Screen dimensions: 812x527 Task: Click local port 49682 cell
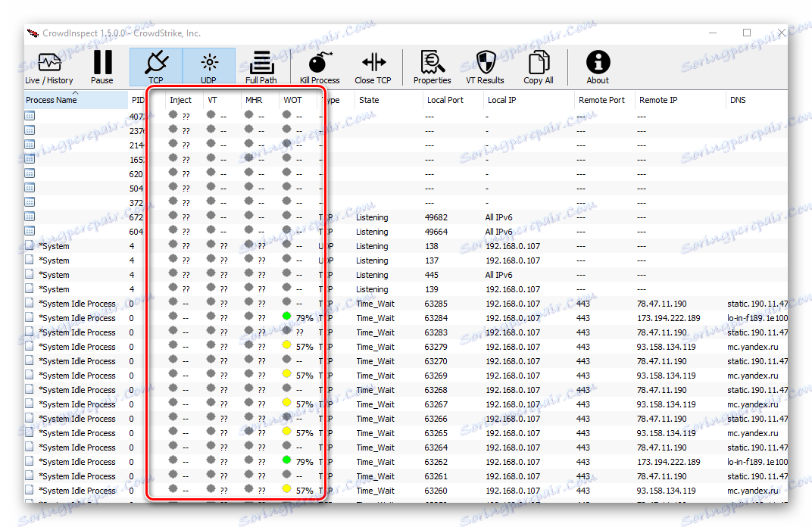436,217
